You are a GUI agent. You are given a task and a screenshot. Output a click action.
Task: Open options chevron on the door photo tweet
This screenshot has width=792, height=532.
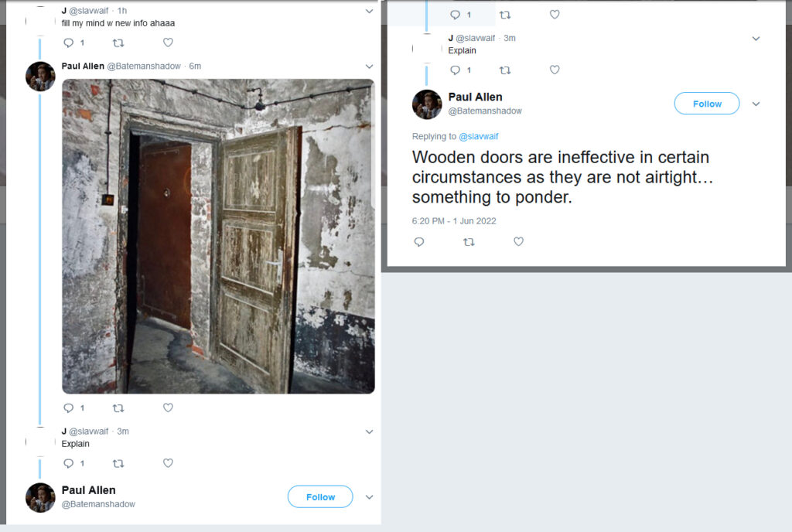click(x=369, y=66)
